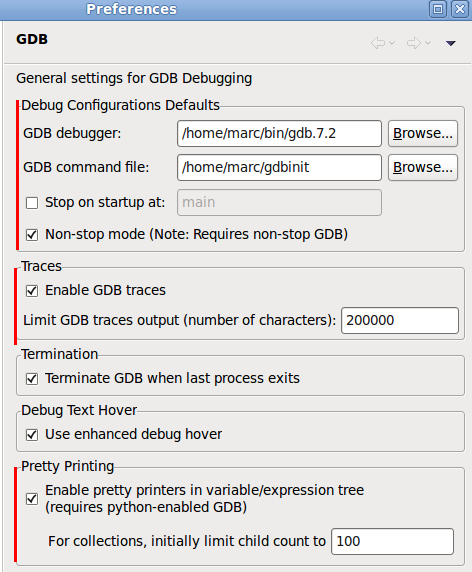Uncheck Terminate GDB when last process exits
This screenshot has height=572, width=472.
coord(32,379)
